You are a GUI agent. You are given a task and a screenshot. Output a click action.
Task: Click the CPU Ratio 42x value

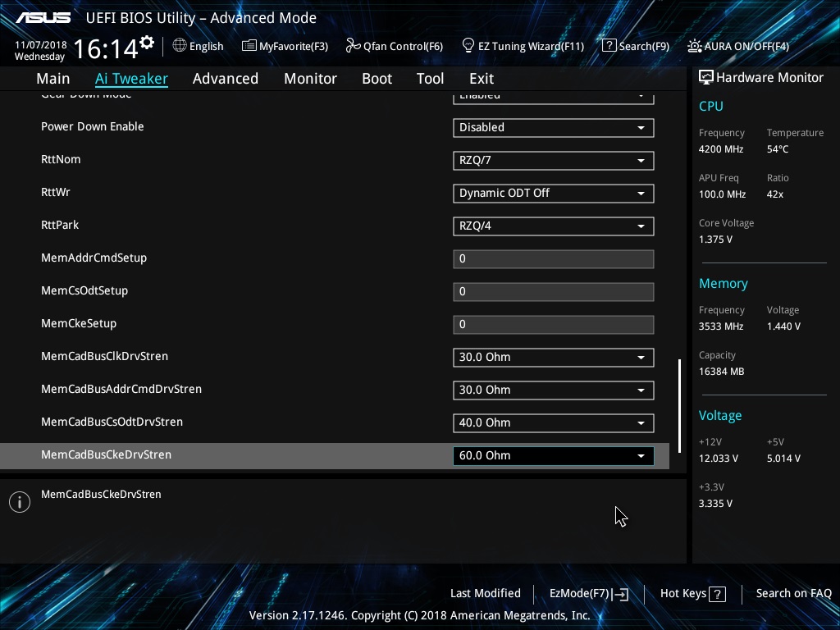point(775,194)
